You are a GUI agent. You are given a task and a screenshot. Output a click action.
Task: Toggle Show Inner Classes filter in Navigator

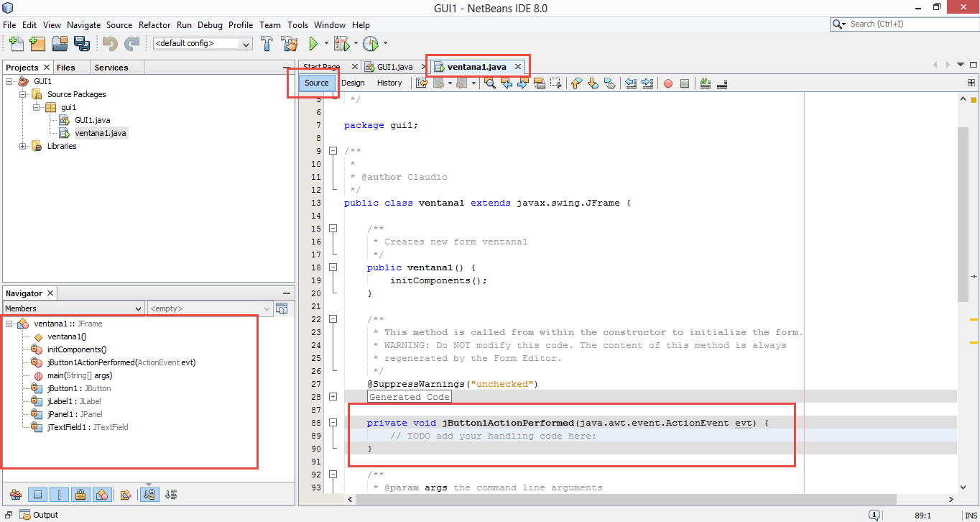[x=103, y=494]
